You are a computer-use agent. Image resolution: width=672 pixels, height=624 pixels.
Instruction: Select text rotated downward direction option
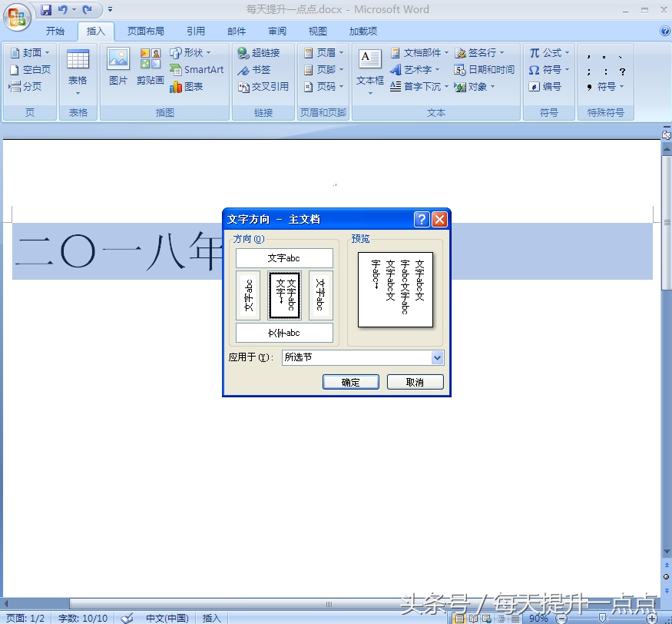320,295
